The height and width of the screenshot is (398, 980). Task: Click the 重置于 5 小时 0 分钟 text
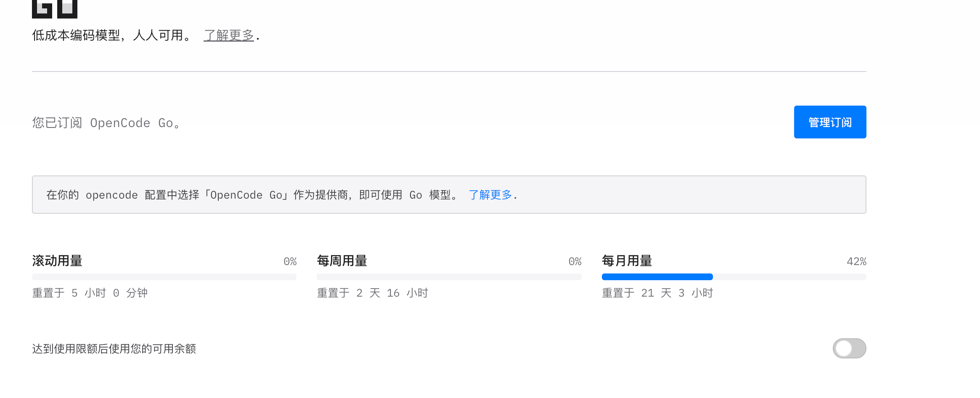click(x=90, y=293)
